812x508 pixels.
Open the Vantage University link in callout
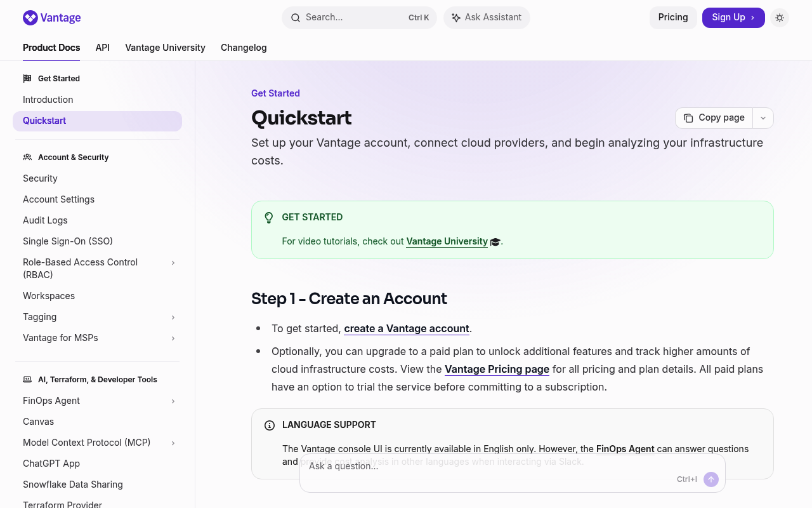[447, 242]
